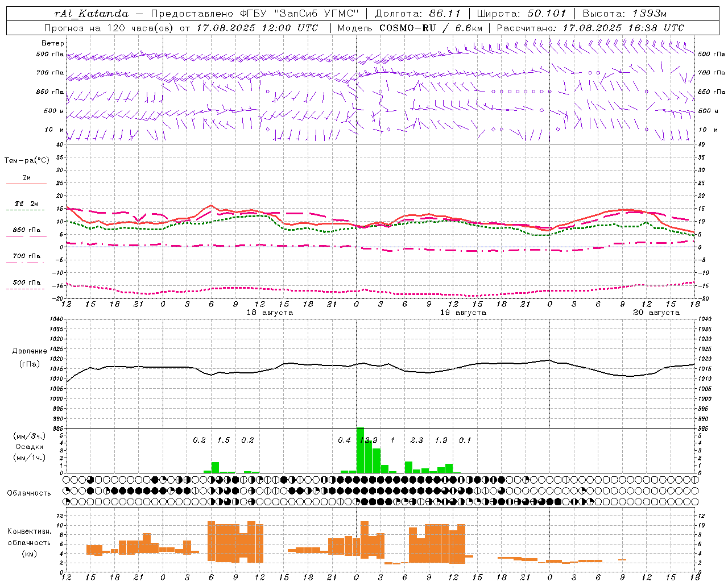The height and width of the screenshot is (582, 728).
Task: Click the (км) unit under convective cloudiness
Action: (29, 554)
